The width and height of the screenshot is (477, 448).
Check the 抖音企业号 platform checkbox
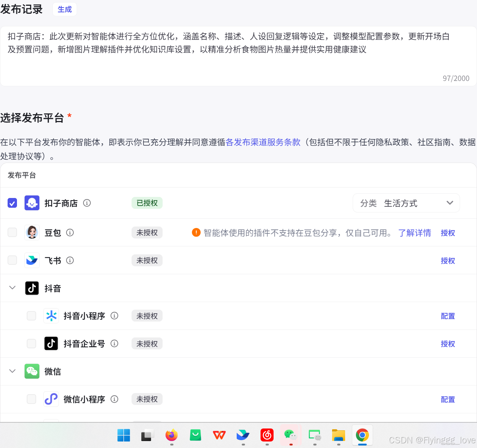click(x=31, y=344)
